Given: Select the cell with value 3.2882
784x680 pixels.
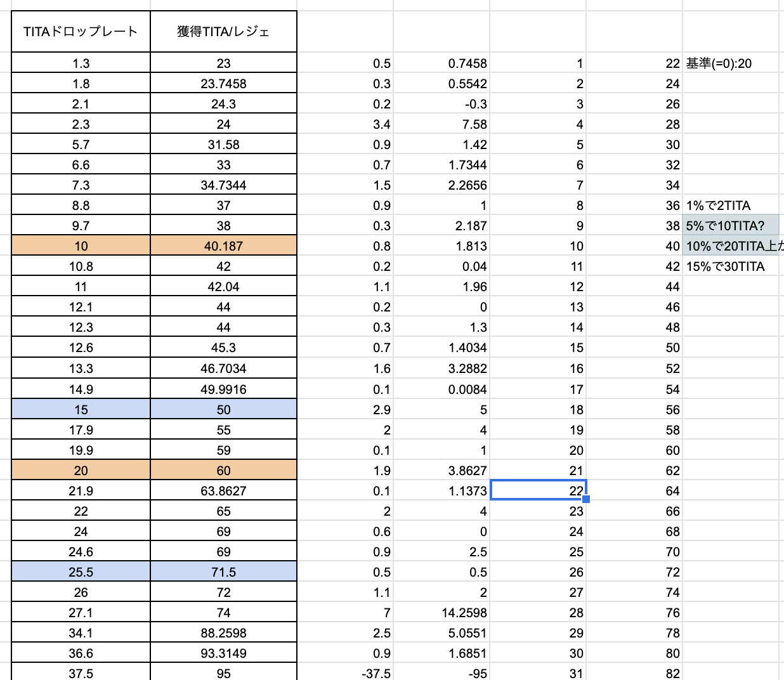Looking at the screenshot, I should (442, 368).
